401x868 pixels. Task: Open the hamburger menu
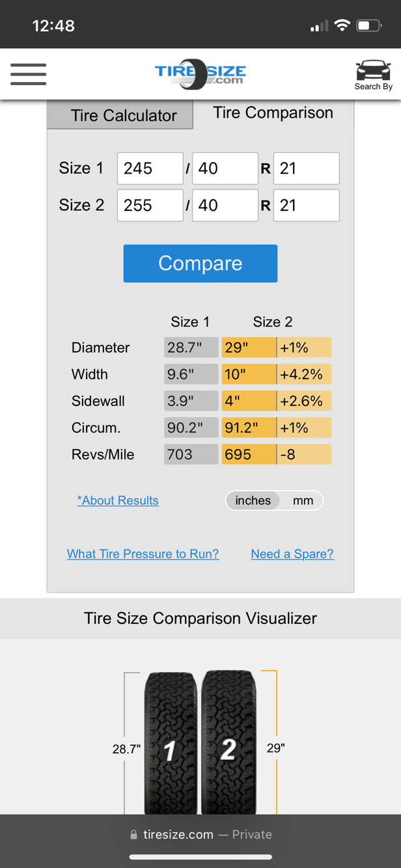tap(28, 74)
